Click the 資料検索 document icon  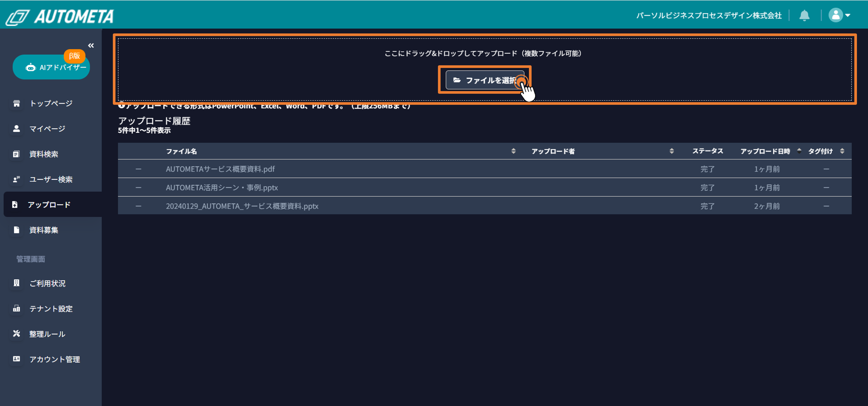tap(17, 154)
